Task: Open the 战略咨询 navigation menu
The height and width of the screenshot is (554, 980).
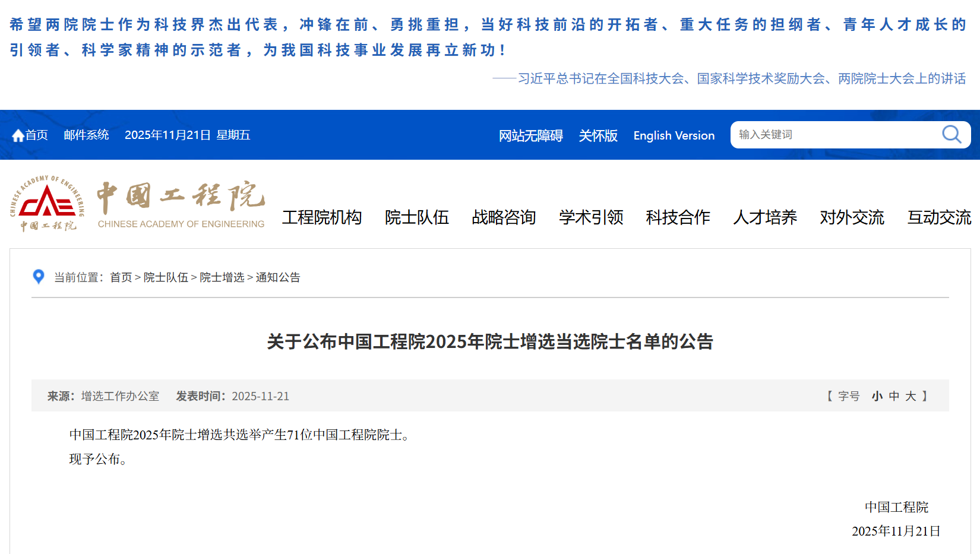Action: (x=504, y=217)
